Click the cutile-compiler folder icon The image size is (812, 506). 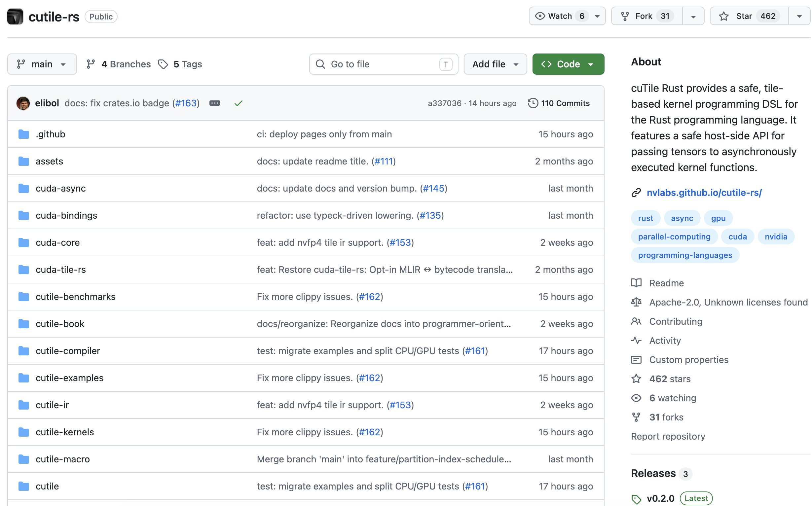24,351
